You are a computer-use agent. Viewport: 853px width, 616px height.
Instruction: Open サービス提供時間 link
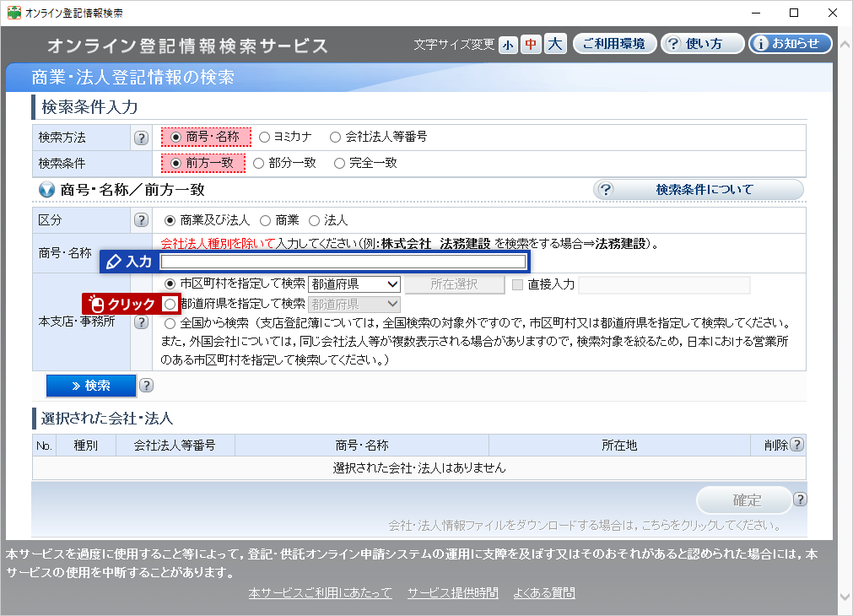click(x=452, y=592)
